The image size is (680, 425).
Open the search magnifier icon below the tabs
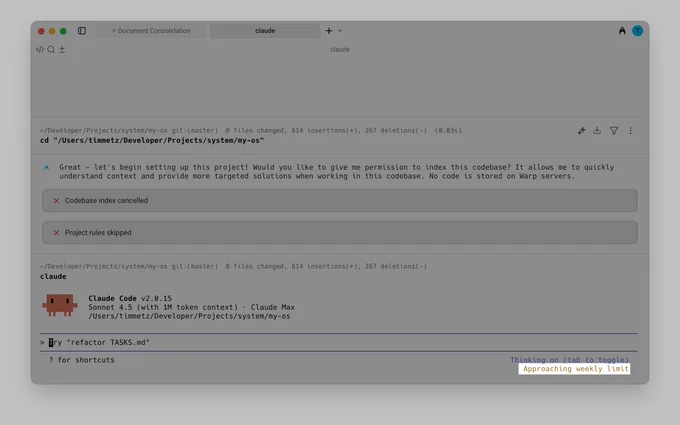click(x=51, y=49)
